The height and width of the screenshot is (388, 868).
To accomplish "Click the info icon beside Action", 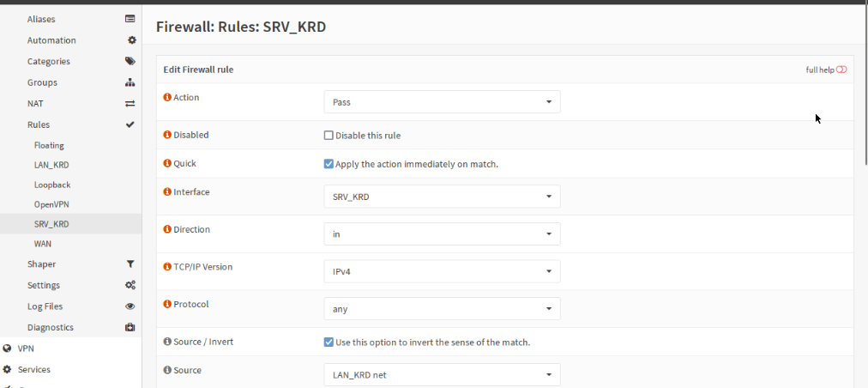I will (167, 98).
